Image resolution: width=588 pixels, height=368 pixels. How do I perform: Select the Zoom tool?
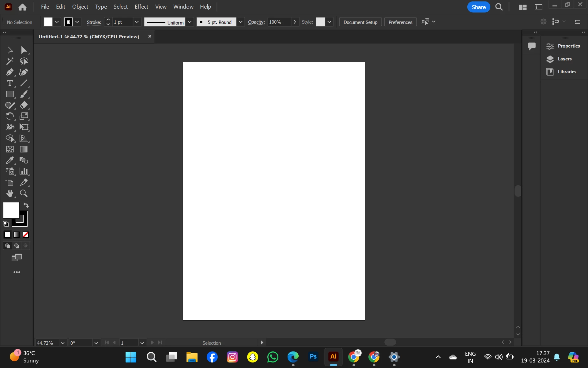click(x=24, y=194)
